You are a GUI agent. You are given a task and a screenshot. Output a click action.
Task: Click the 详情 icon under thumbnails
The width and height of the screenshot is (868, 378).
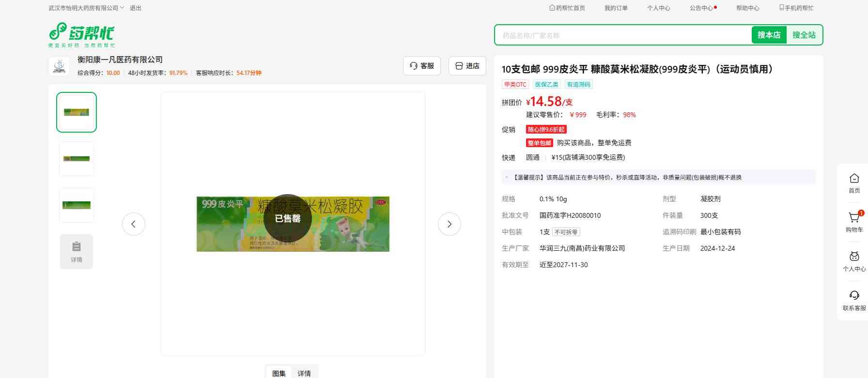[77, 251]
